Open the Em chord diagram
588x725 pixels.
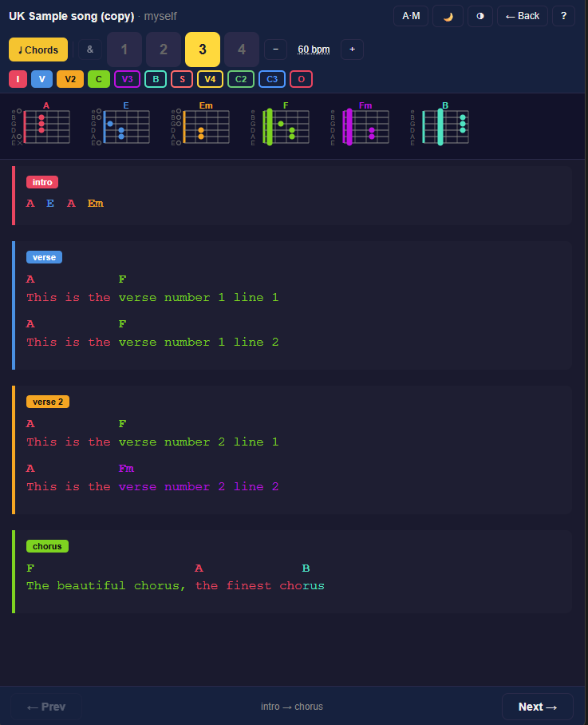click(x=200, y=124)
